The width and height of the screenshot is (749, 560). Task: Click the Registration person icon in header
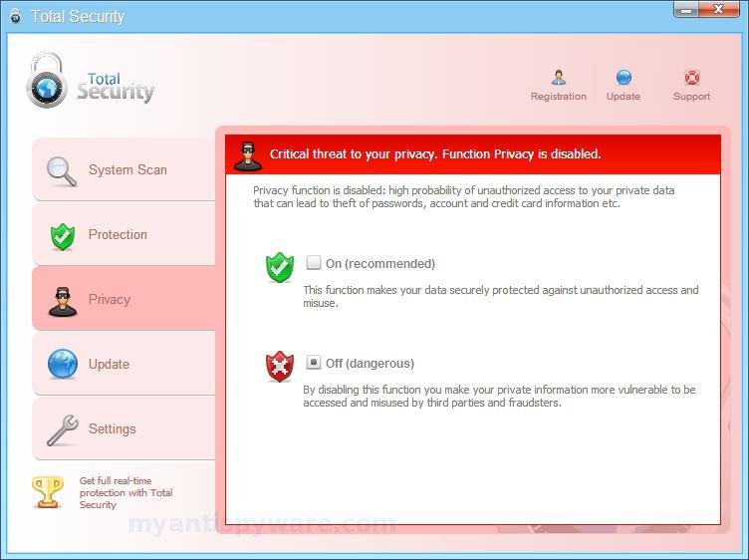pos(559,78)
